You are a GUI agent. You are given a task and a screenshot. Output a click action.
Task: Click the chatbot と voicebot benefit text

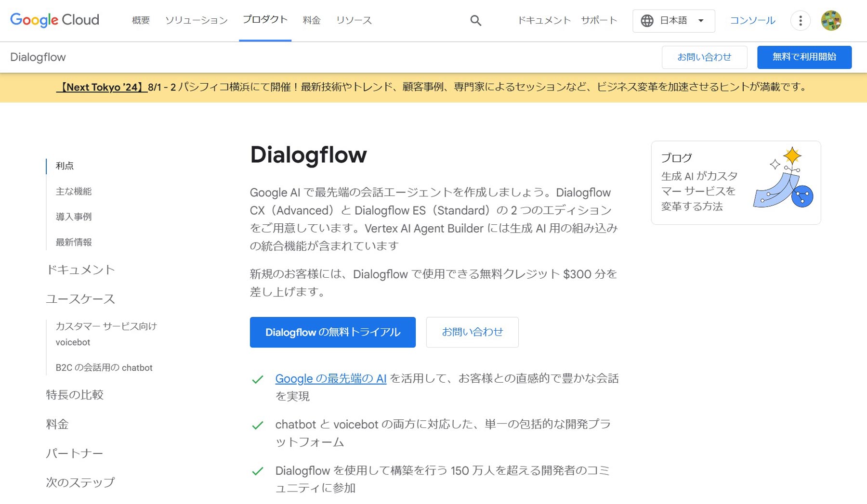point(443,433)
